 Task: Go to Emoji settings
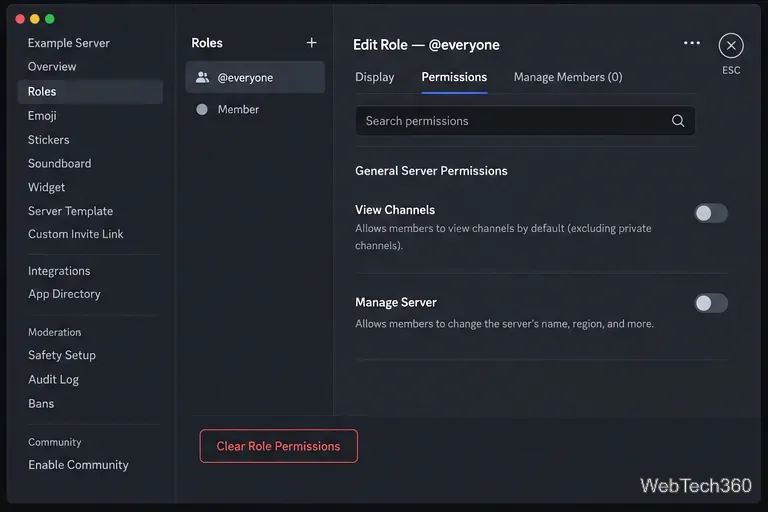(42, 116)
